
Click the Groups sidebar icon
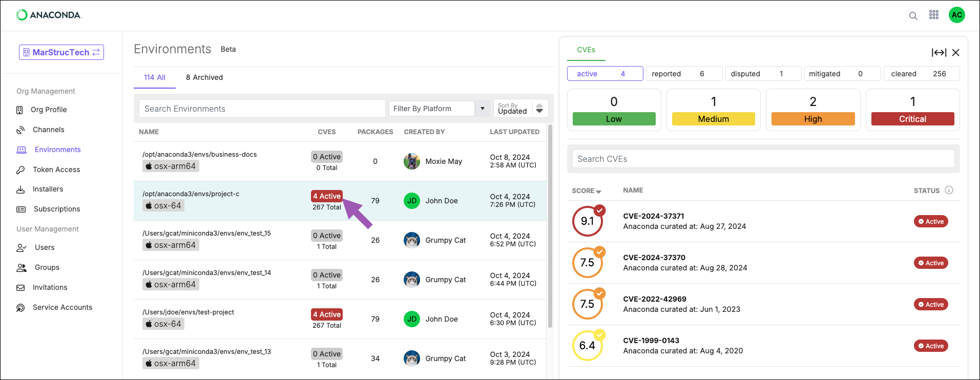coord(22,267)
